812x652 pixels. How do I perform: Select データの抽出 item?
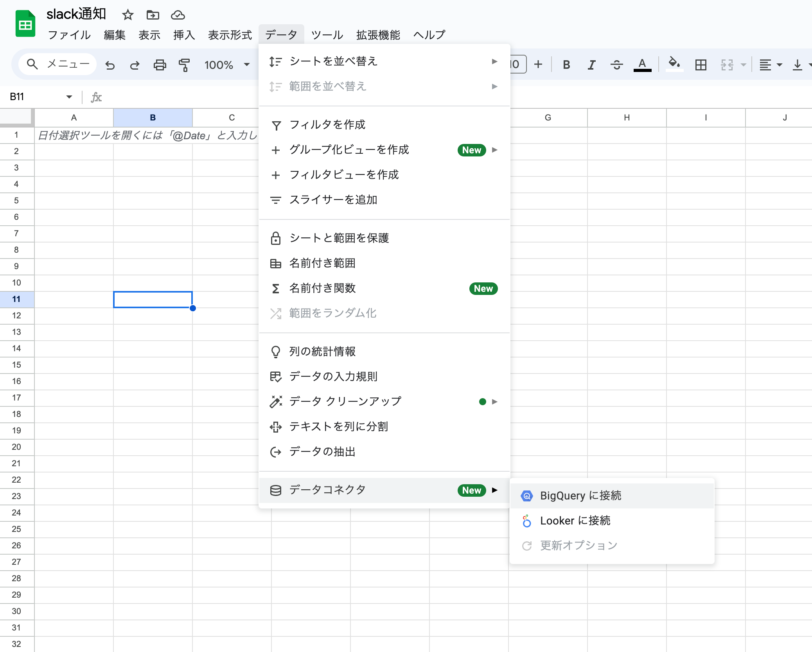[x=384, y=452]
